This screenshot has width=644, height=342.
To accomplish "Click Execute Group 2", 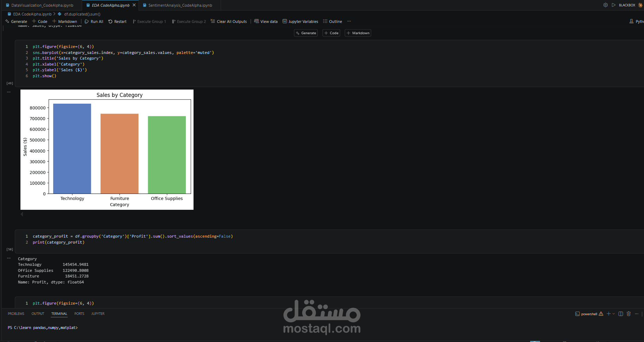I will (189, 22).
